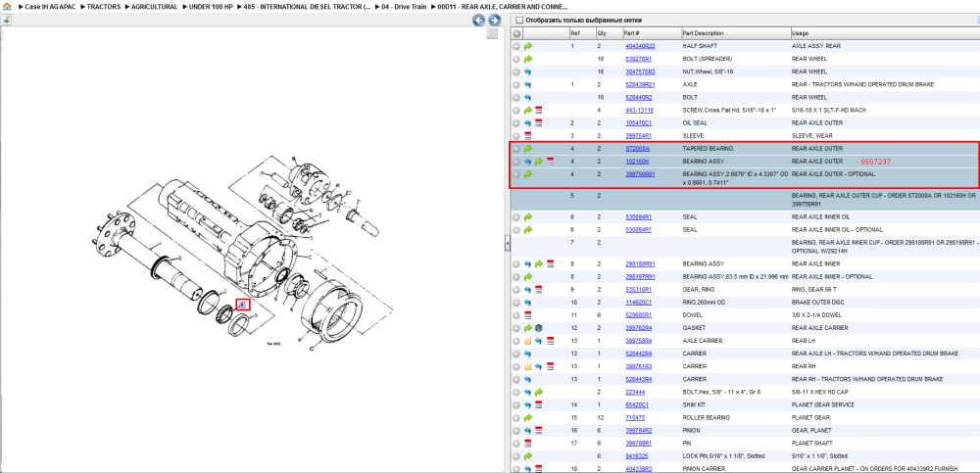Click green arrow on ROLLER BEARING row

click(x=527, y=417)
